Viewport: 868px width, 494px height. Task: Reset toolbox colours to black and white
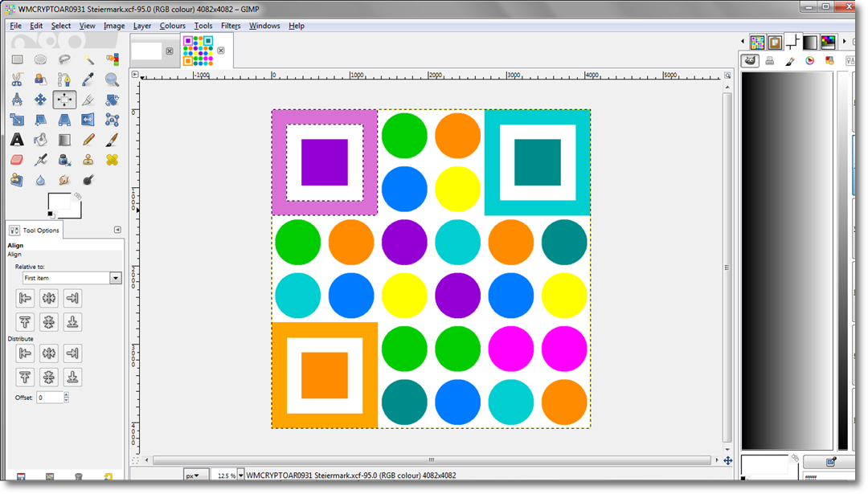51,214
